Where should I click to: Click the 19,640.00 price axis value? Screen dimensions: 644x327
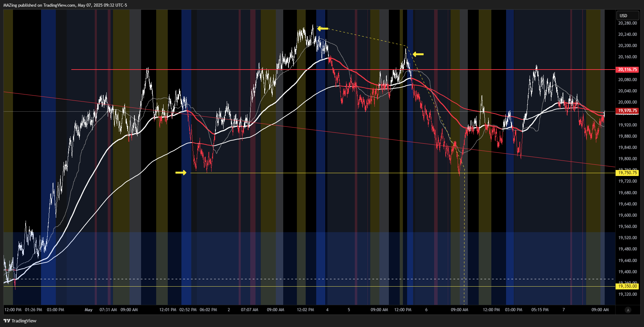tap(628, 204)
